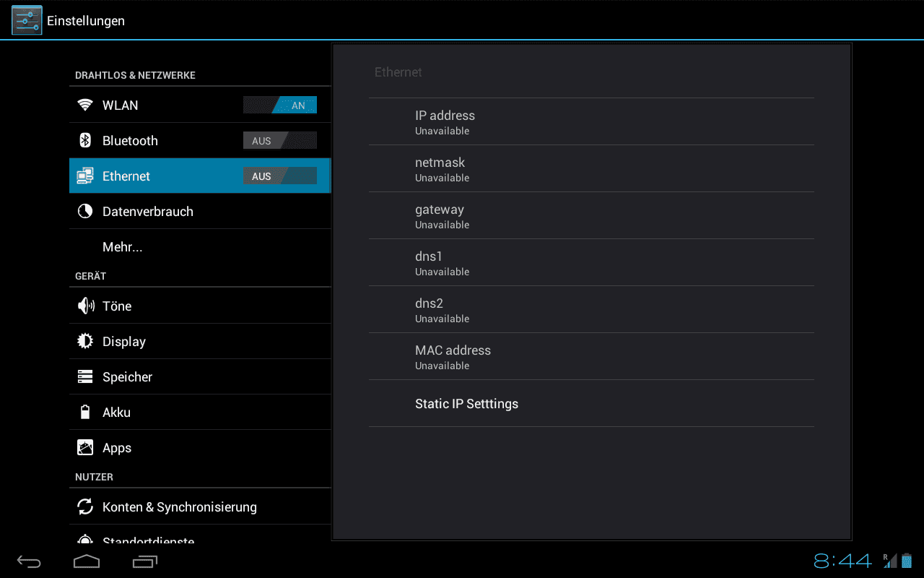Select the netmask row

click(x=591, y=168)
